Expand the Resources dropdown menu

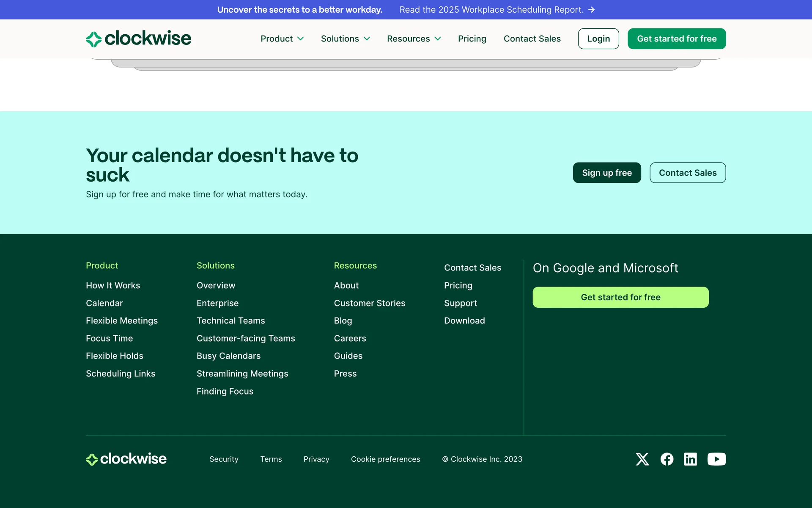pos(414,39)
